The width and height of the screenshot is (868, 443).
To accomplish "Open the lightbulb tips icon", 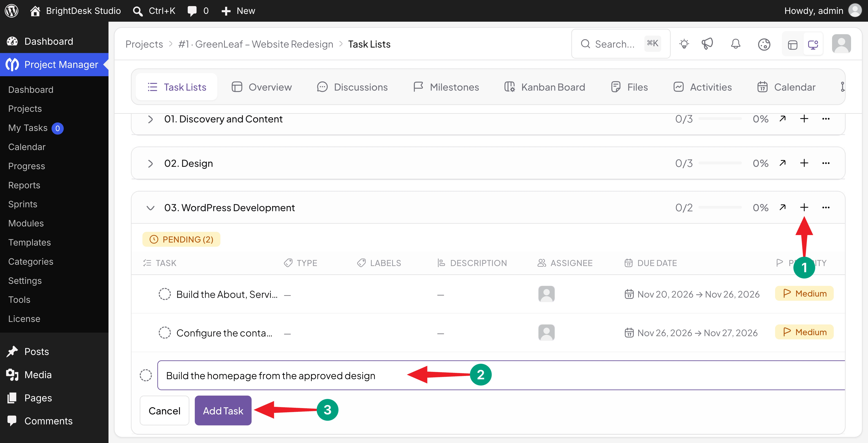I will pos(684,44).
